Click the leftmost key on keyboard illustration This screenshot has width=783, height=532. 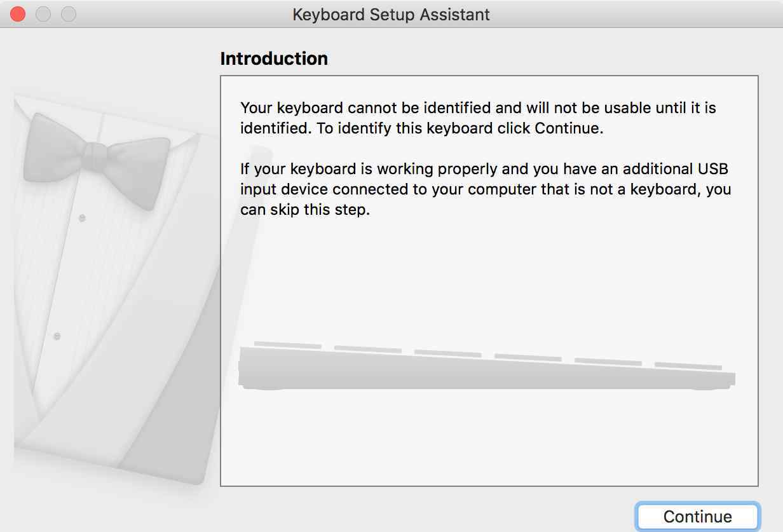point(287,345)
